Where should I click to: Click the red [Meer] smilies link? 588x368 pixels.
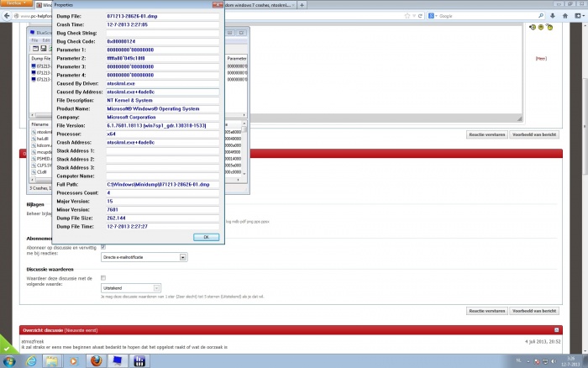tap(541, 59)
